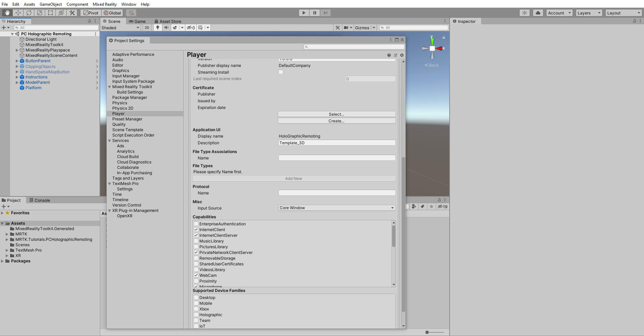644x336 pixels.
Task: Open Player settings presets icon
Action: click(395, 55)
